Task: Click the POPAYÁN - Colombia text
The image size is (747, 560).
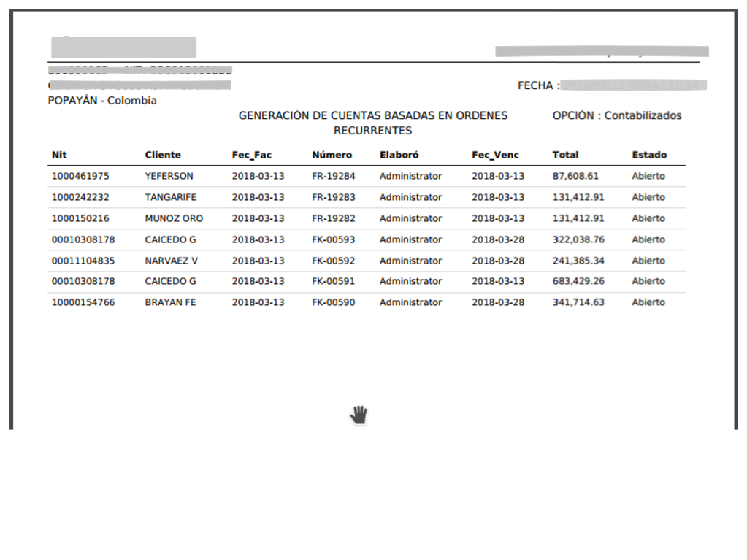Action: tap(102, 101)
